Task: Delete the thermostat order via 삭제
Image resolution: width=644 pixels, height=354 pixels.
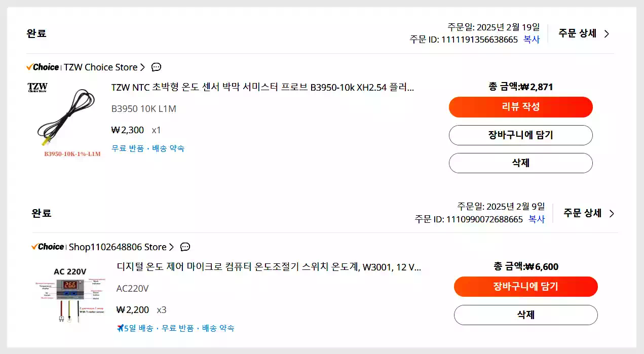Action: pyautogui.click(x=525, y=314)
